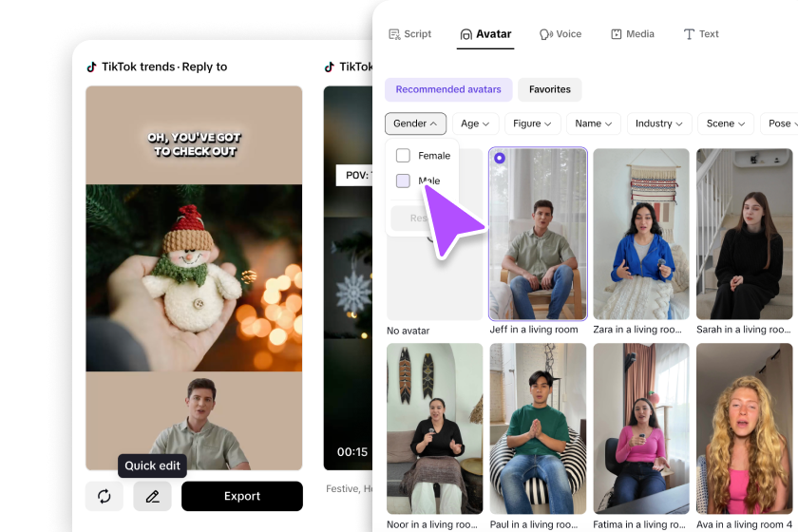Show the Favorites avatars
This screenshot has width=798, height=532.
click(x=550, y=89)
